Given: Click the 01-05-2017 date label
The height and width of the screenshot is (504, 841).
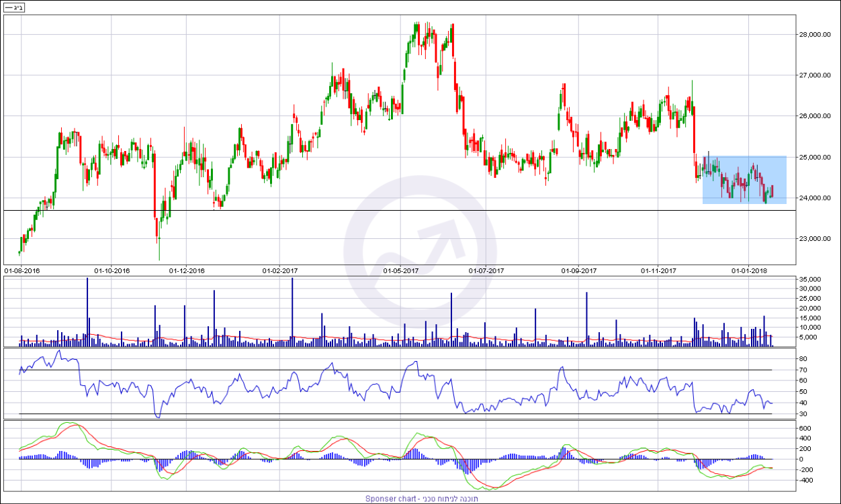Looking at the screenshot, I should 401,270.
